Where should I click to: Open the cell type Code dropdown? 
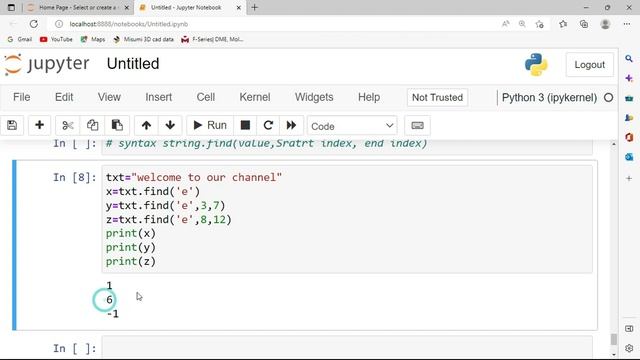click(x=352, y=126)
